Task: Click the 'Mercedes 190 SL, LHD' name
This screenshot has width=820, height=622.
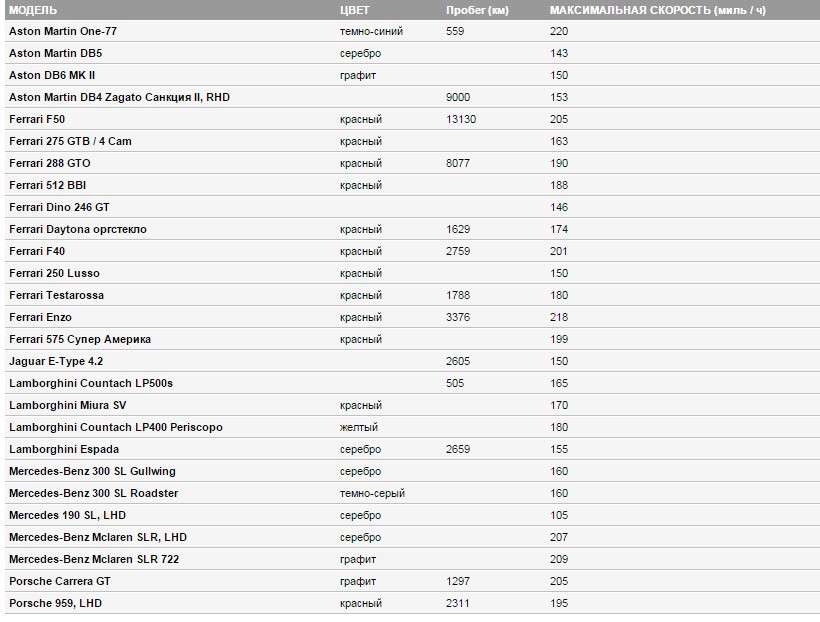Action: [x=67, y=515]
